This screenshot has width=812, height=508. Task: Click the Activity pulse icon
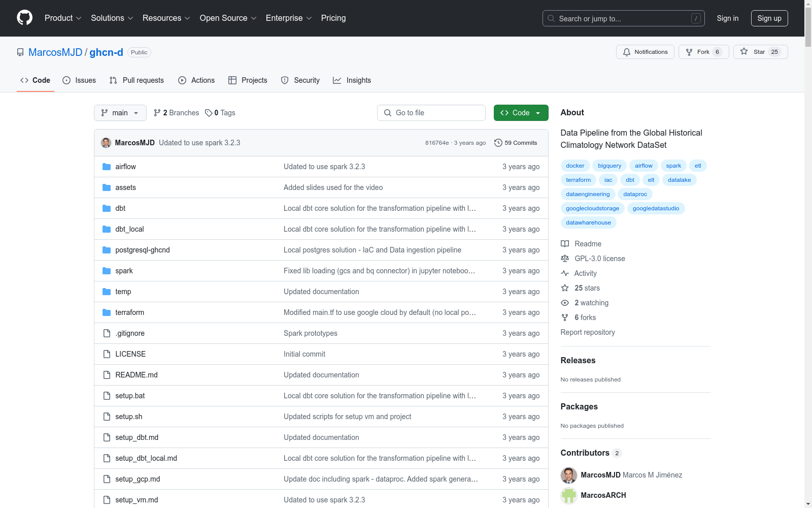(565, 273)
